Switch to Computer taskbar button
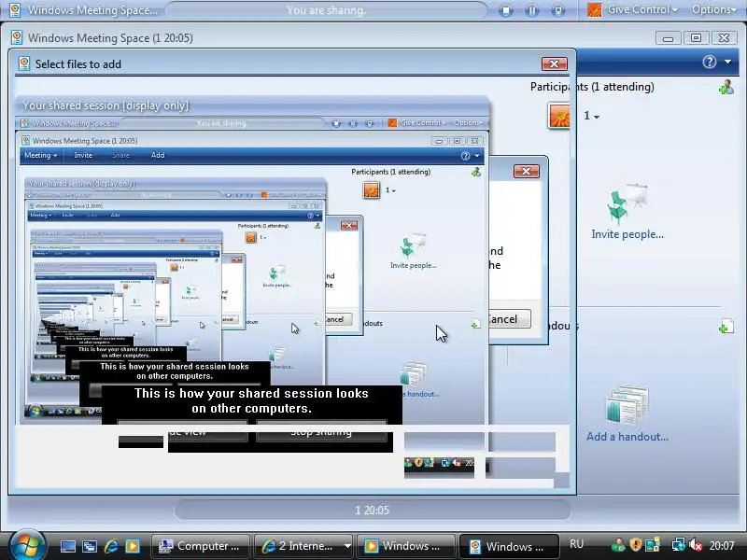The height and width of the screenshot is (560, 747). click(x=201, y=546)
